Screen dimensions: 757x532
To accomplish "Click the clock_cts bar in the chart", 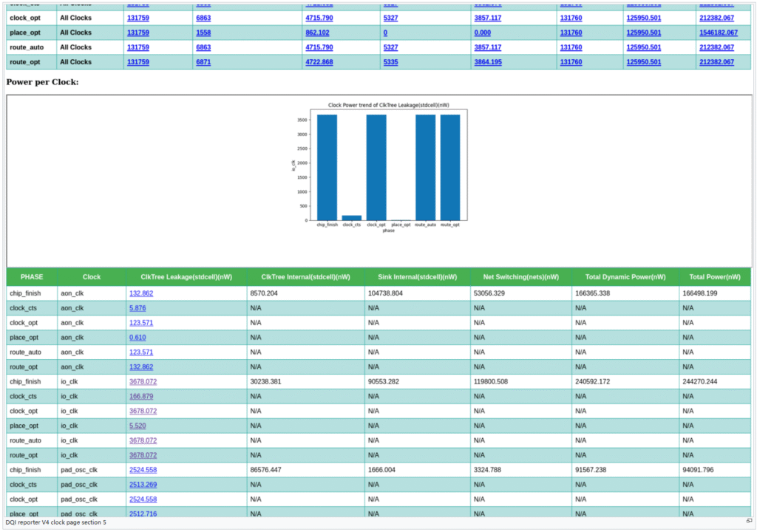I will (x=352, y=217).
